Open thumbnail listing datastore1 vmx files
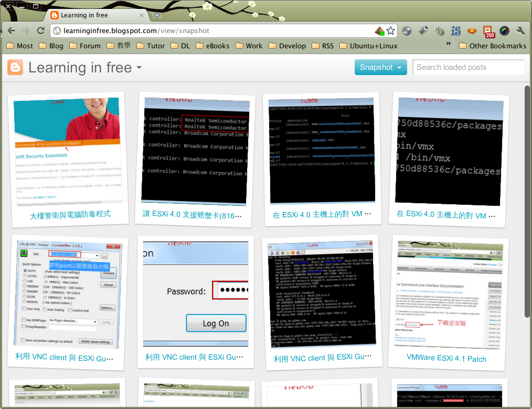 pyautogui.click(x=321, y=151)
